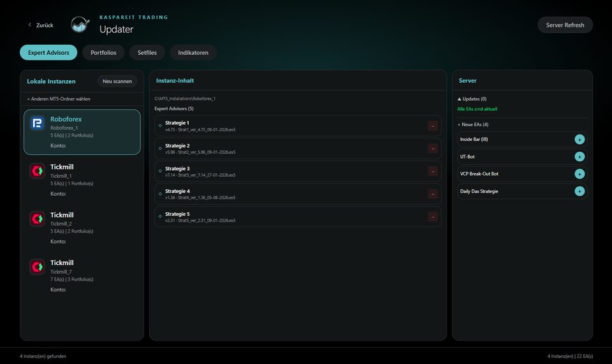The height and width of the screenshot is (364, 612).
Task: Switch to the Expert Advisors tab
Action: click(48, 53)
